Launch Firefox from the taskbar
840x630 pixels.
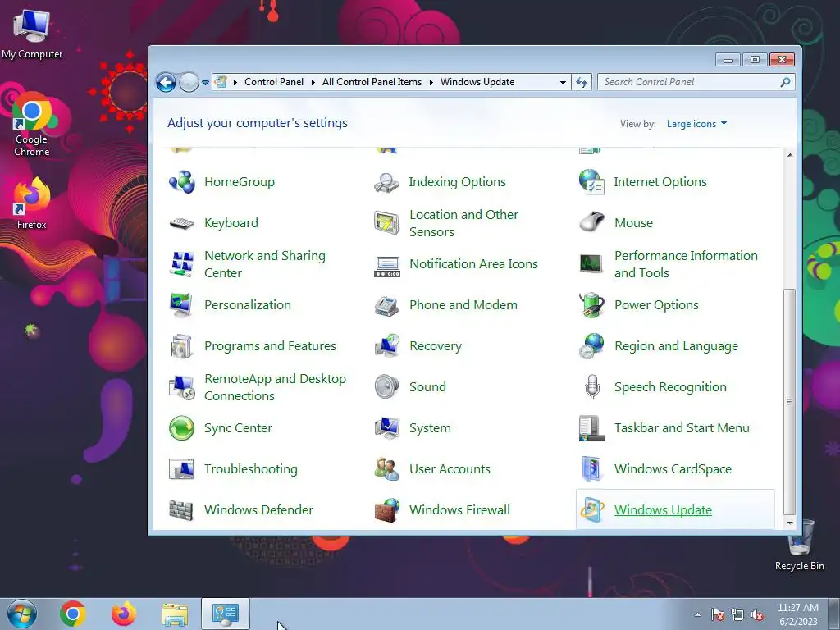[x=124, y=614]
